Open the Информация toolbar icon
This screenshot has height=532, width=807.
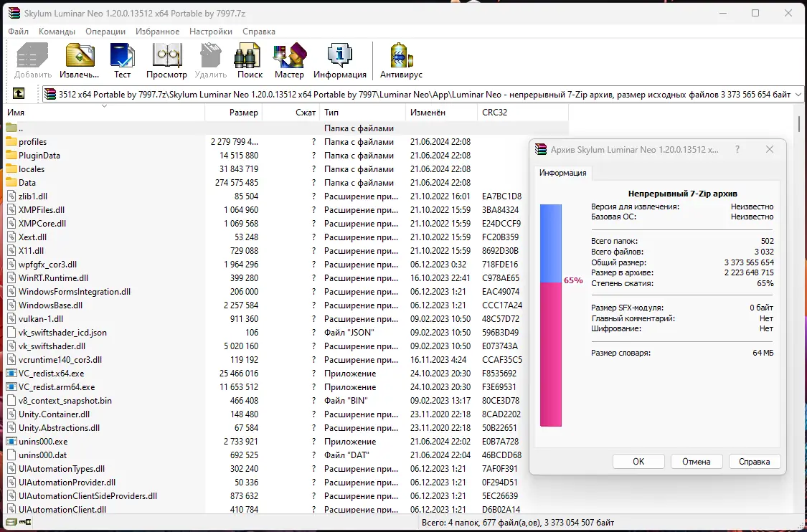pos(340,55)
